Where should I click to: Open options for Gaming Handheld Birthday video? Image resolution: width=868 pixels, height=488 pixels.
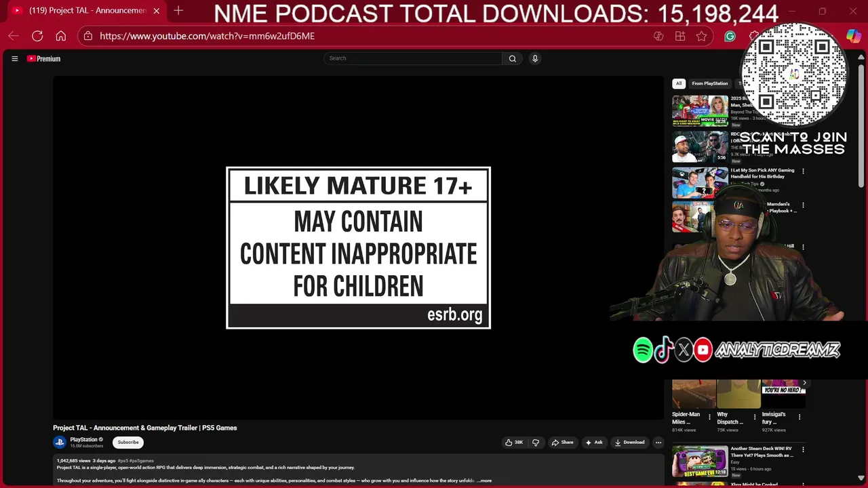click(803, 171)
